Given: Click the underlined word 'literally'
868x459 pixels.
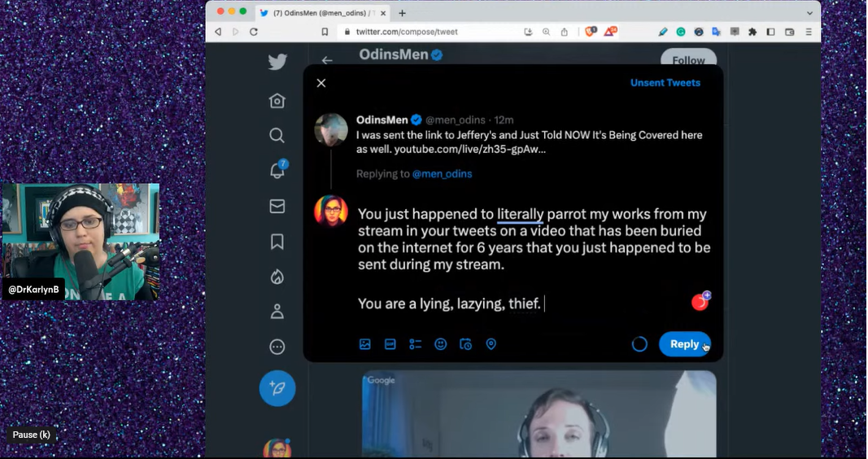Looking at the screenshot, I should point(520,214).
